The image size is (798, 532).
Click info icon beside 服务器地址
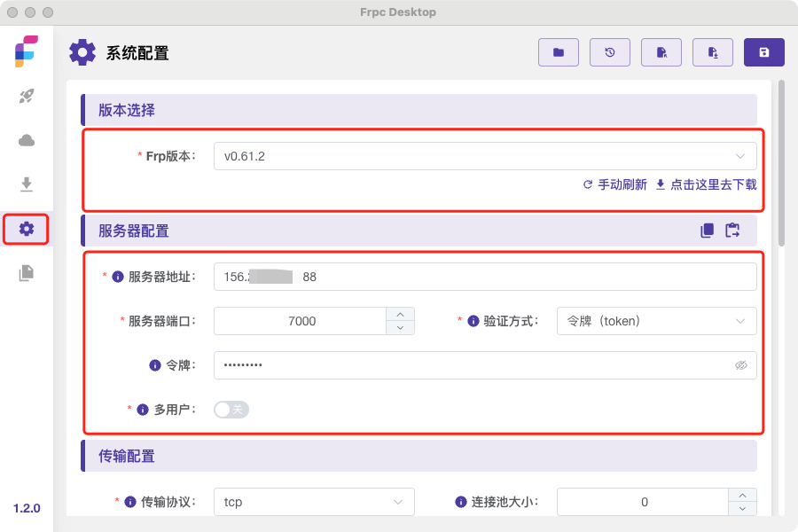tap(118, 277)
